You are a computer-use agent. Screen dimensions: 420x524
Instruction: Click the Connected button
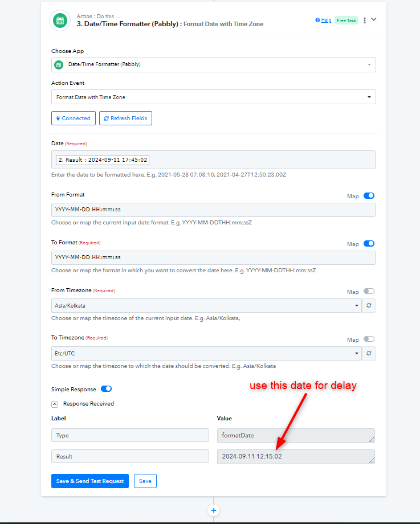(x=74, y=118)
